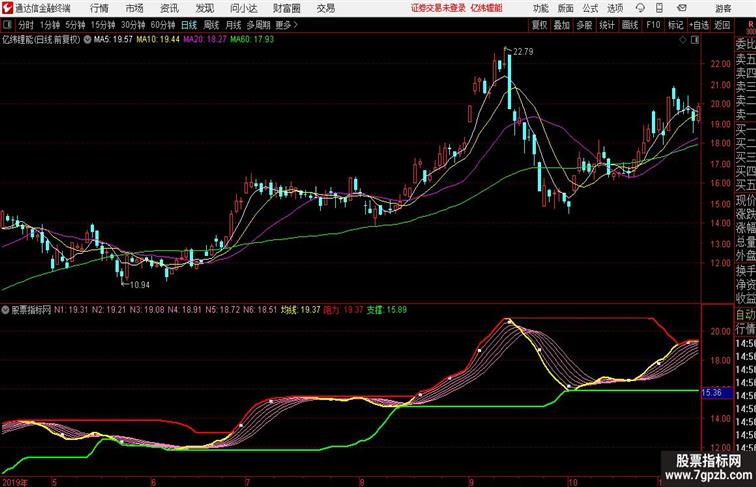Click the 证券交易未登录 login notice
This screenshot has width=756, height=487.
tap(438, 8)
